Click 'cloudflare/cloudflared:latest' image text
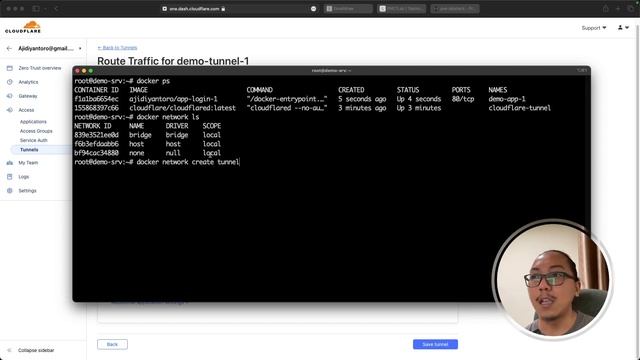640x360 pixels. click(182, 108)
